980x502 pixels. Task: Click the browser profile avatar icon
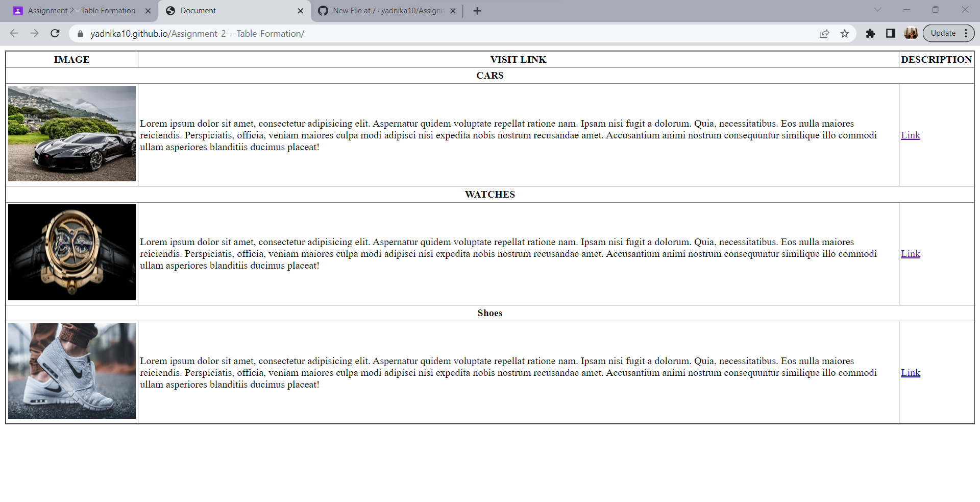pyautogui.click(x=911, y=34)
